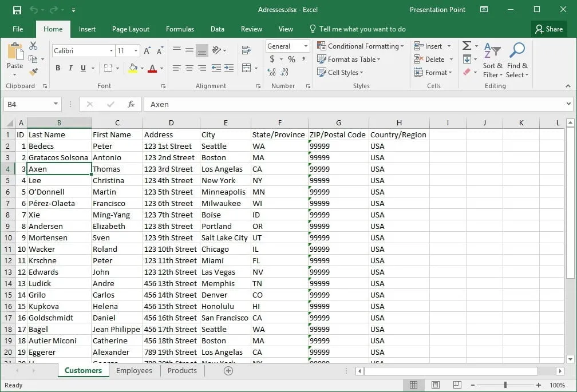Screen dimensions: 577x392
Task: Click the Delete cells button
Action: pos(433,59)
